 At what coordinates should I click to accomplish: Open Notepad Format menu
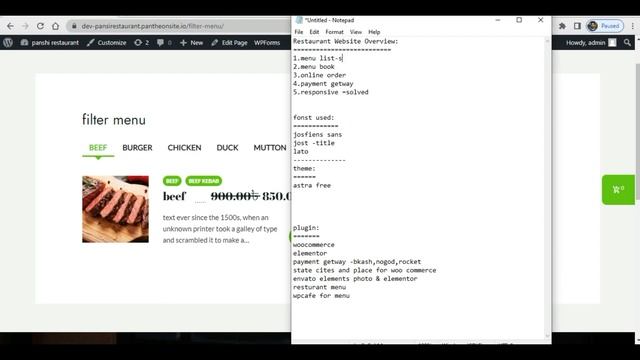[334, 32]
